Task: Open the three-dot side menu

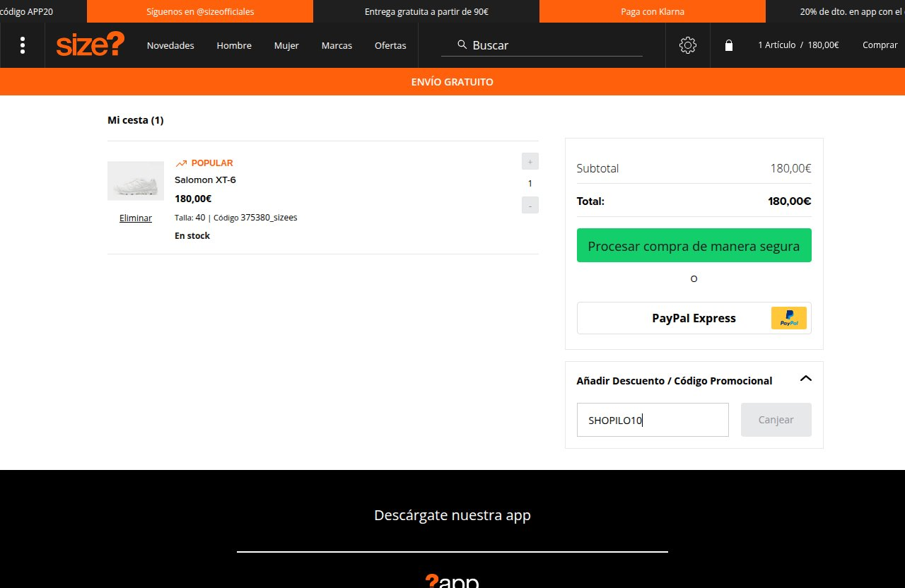Action: click(x=23, y=45)
